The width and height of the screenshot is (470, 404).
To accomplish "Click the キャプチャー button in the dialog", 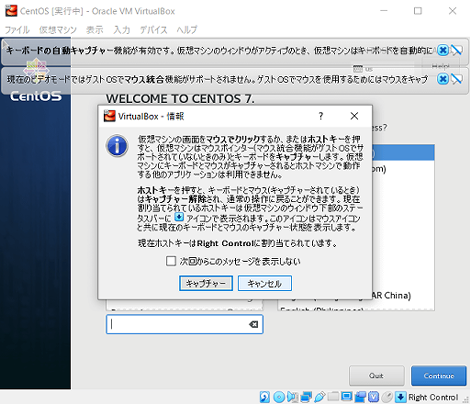I will (x=206, y=283).
